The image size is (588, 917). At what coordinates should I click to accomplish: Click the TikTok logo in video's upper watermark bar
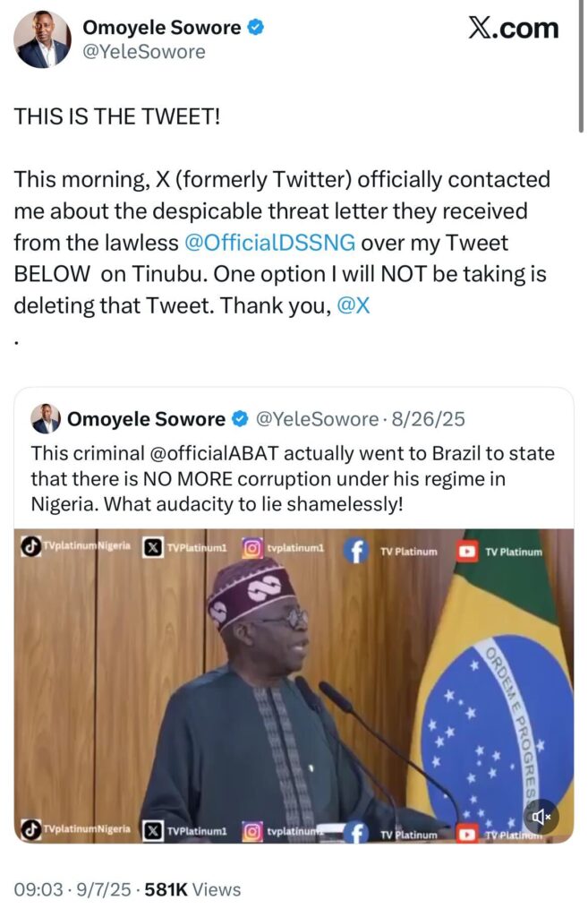[31, 548]
